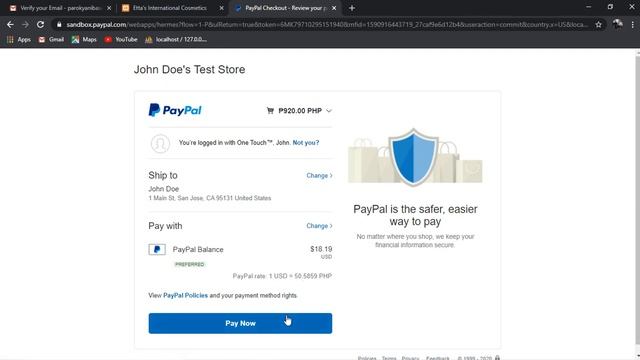Click the browser Back arrow
The image size is (640, 360).
(10, 24)
